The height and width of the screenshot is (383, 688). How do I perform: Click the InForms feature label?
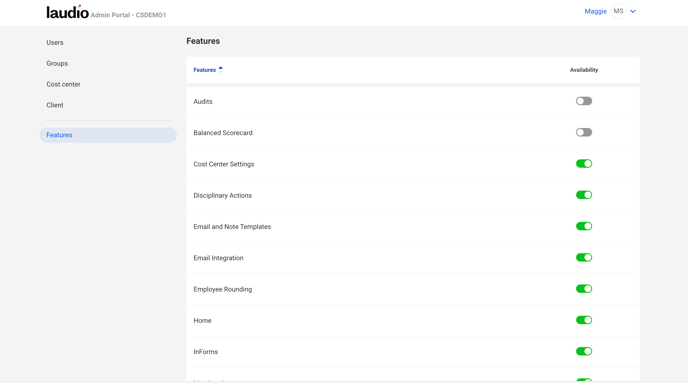(x=205, y=352)
